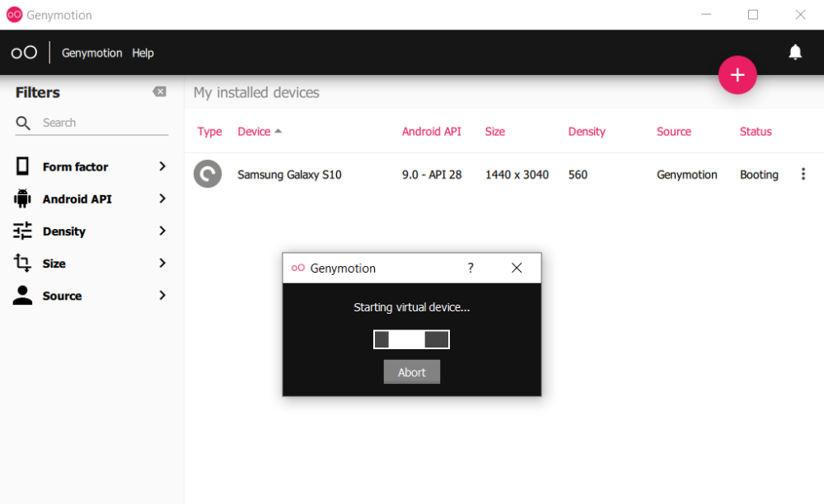Click the 1440 x 3040 size cell

[x=517, y=175]
